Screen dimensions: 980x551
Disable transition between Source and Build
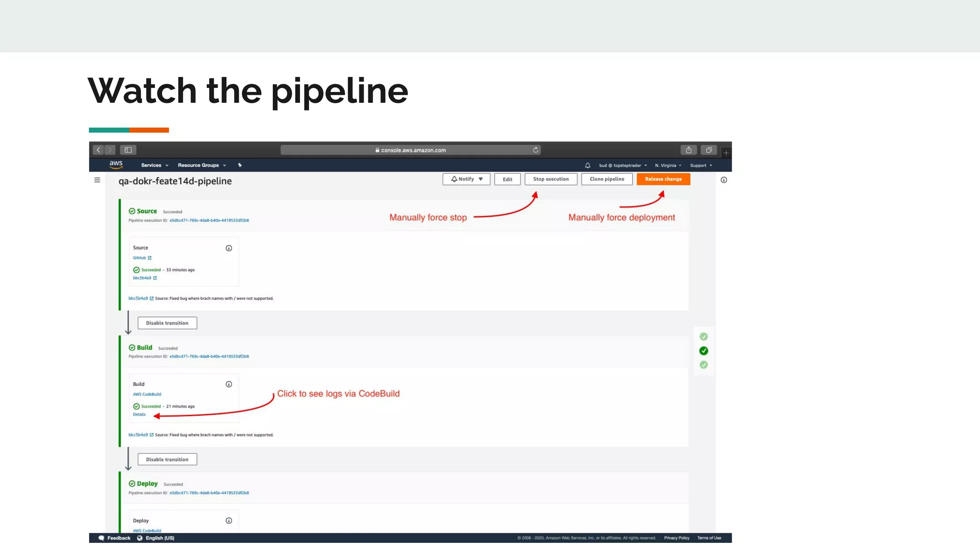167,323
